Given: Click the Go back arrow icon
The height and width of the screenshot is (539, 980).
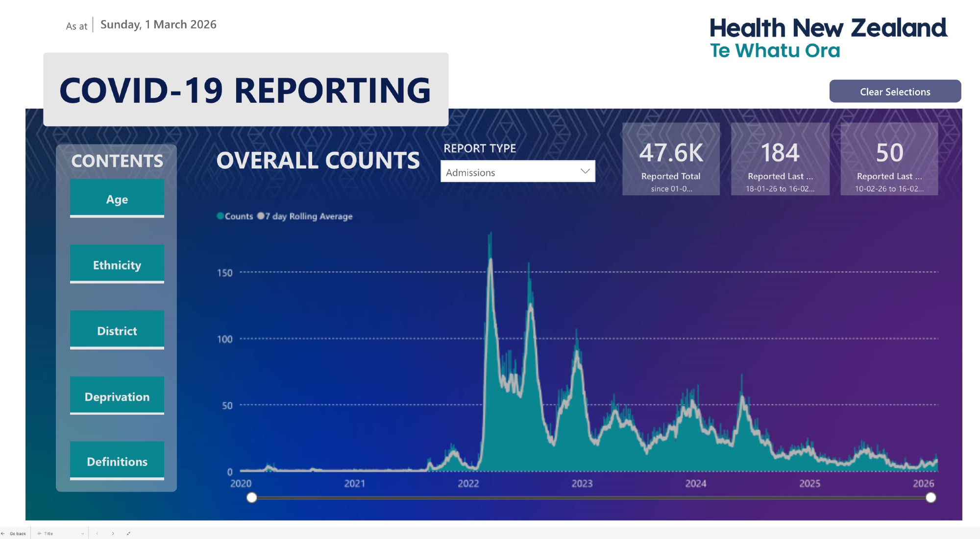Looking at the screenshot, I should click(3, 534).
